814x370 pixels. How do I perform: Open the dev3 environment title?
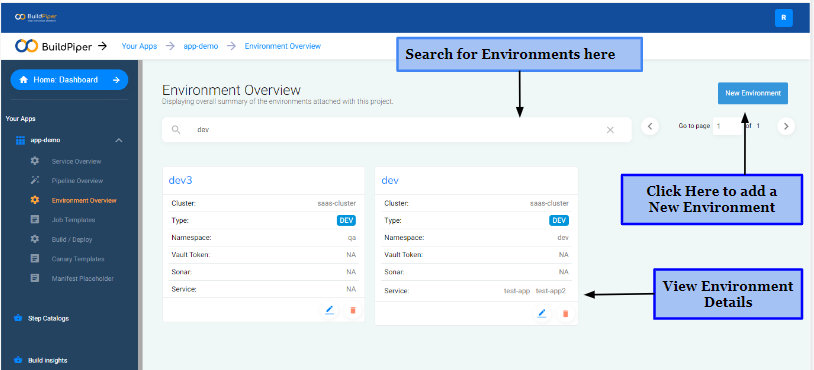tap(181, 181)
